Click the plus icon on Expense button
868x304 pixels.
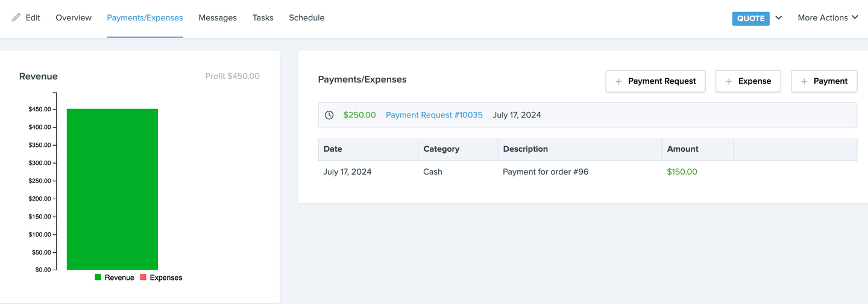click(729, 81)
